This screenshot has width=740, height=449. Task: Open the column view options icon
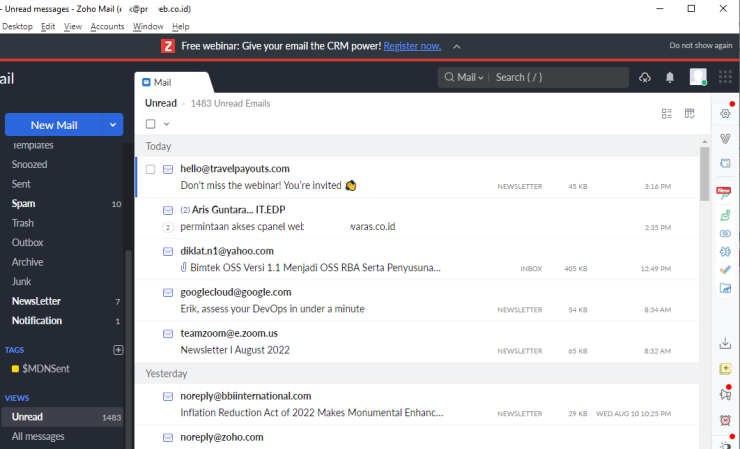(x=690, y=113)
